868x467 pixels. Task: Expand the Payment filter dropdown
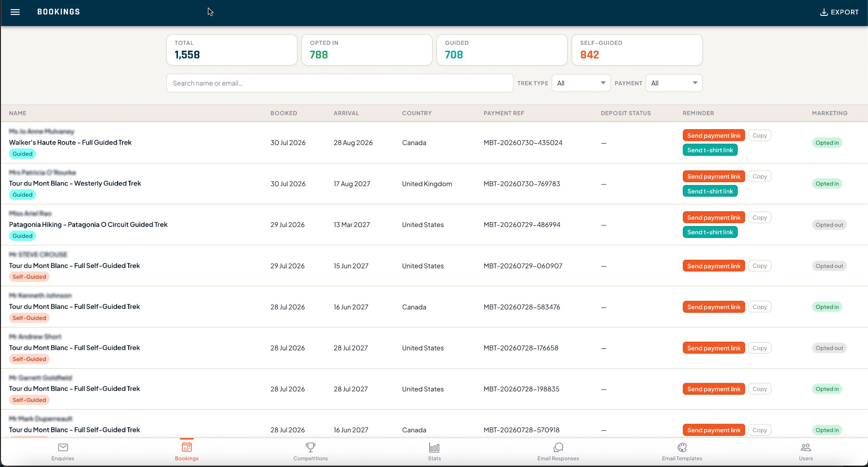[674, 83]
